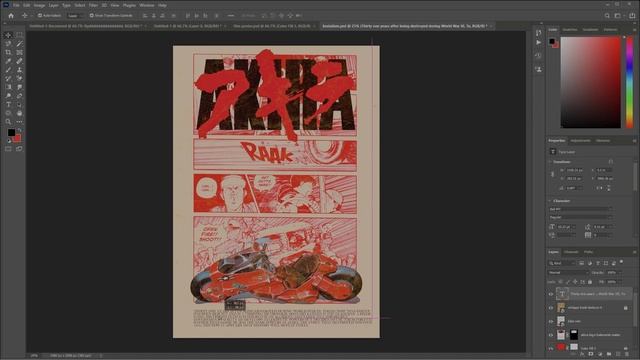
Task: Hide the Color Fill 1 layer
Action: (551, 348)
